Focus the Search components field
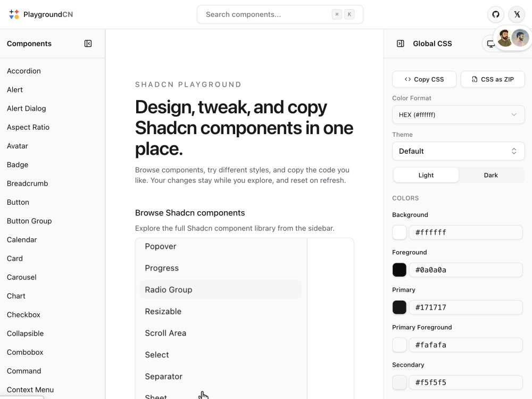Image resolution: width=532 pixels, height=399 pixels. [280, 14]
